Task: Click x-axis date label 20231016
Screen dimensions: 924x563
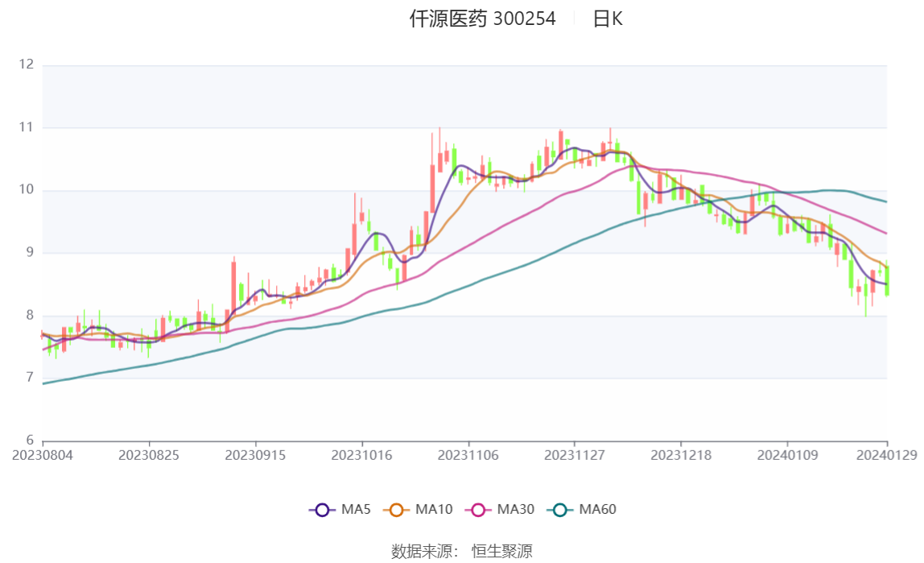Action: (x=362, y=455)
